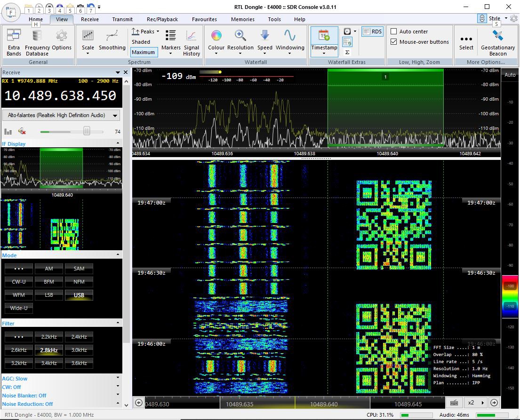The height and width of the screenshot is (420, 520).
Task: Click the x2 zoom button
Action: click(471, 403)
